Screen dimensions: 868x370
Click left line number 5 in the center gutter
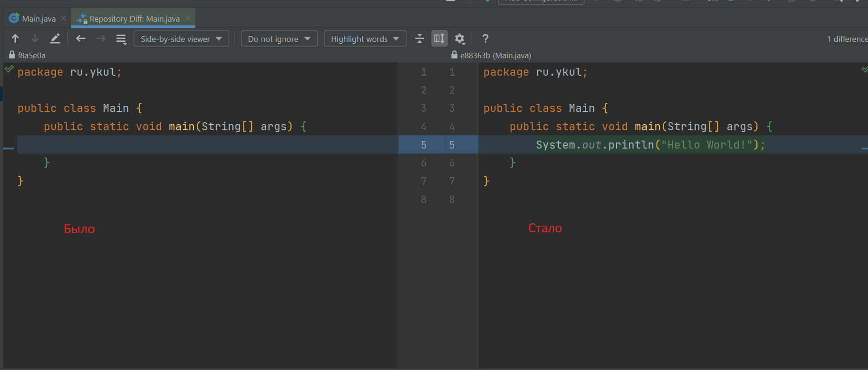(424, 145)
